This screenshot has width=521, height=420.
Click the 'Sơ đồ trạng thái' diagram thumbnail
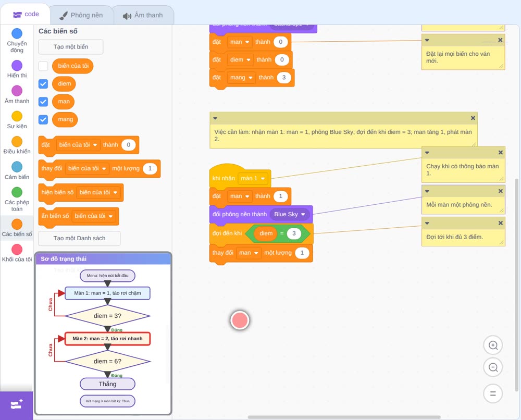(x=103, y=333)
